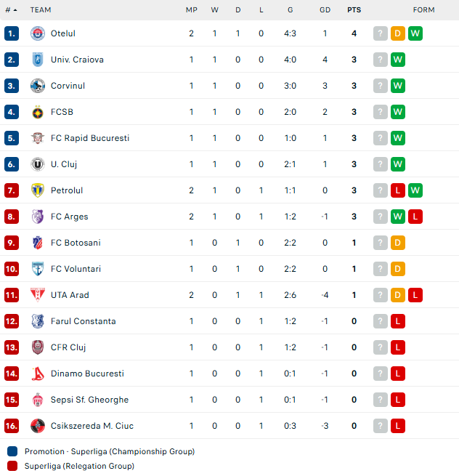Click the blue Promotion legend swatch
Viewport: 459px width, 476px height.
[12, 451]
